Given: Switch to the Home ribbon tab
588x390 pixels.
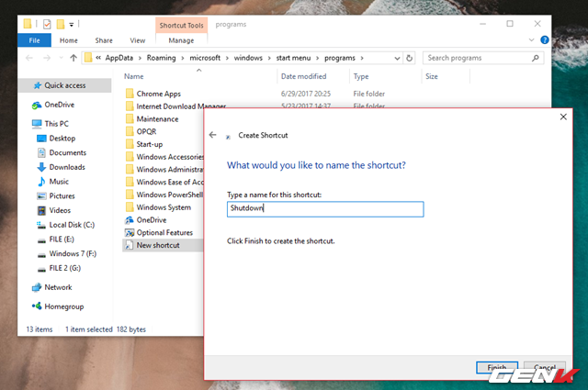Looking at the screenshot, I should point(69,40).
